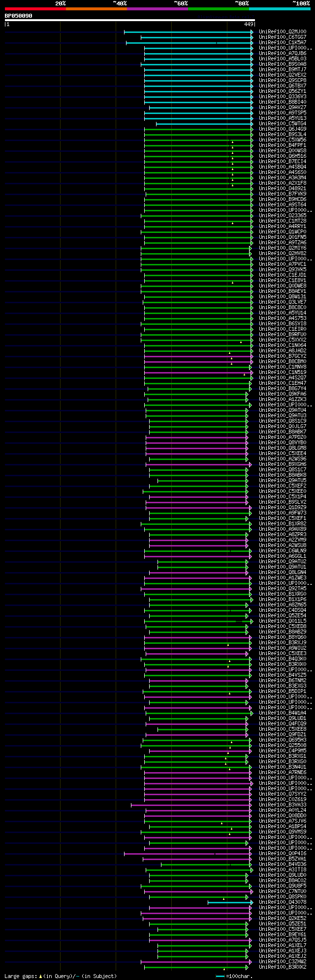The height and width of the screenshot is (980, 315).
Task: Click label UniRef100_B4FPF1
Action: point(283,145)
